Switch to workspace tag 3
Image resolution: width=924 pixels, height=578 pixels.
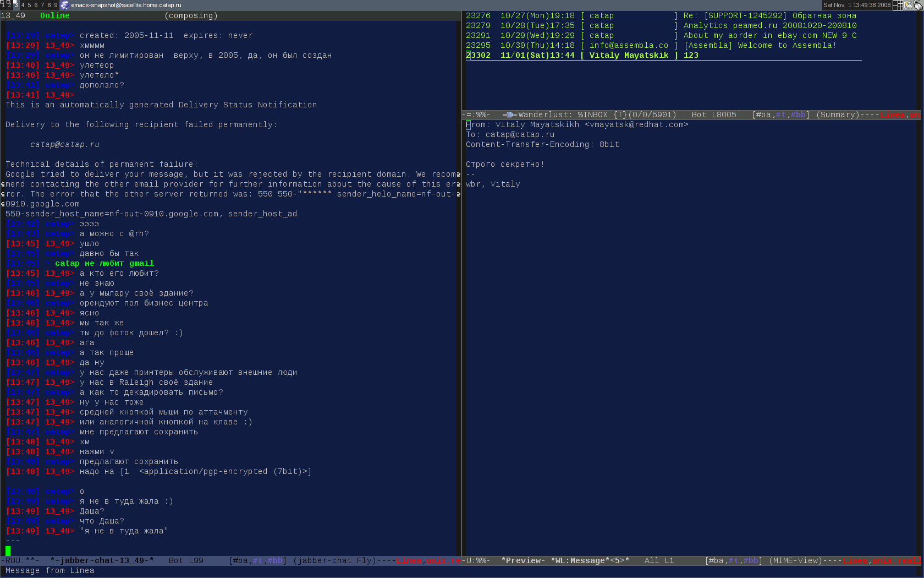click(x=15, y=5)
